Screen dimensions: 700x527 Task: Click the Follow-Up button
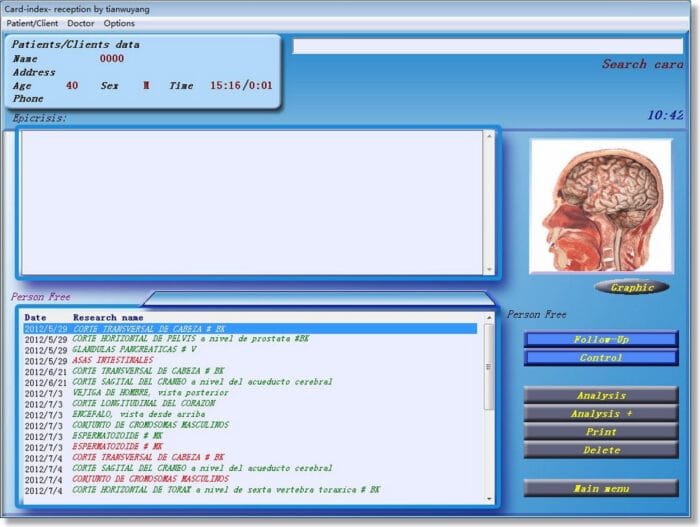[601, 339]
